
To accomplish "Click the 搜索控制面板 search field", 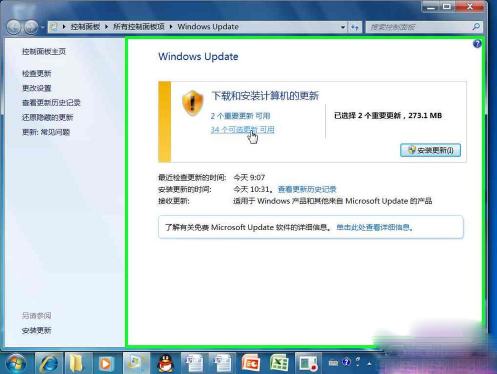I will [419, 27].
